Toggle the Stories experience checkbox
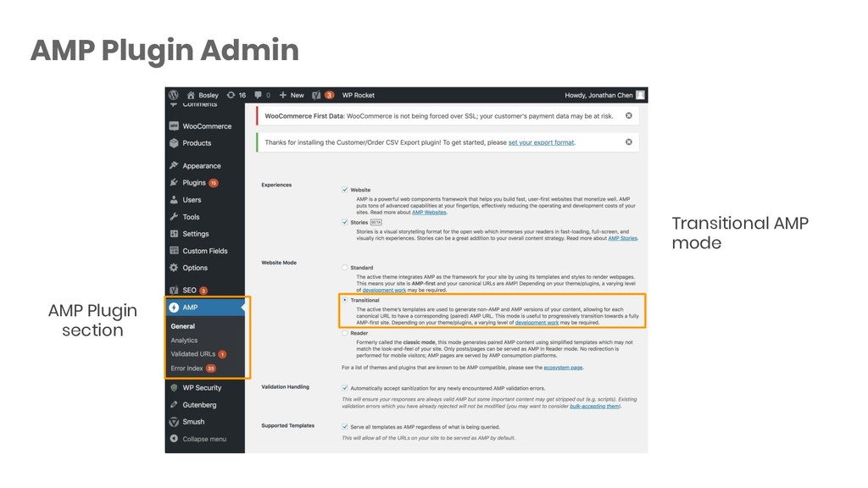 (345, 223)
